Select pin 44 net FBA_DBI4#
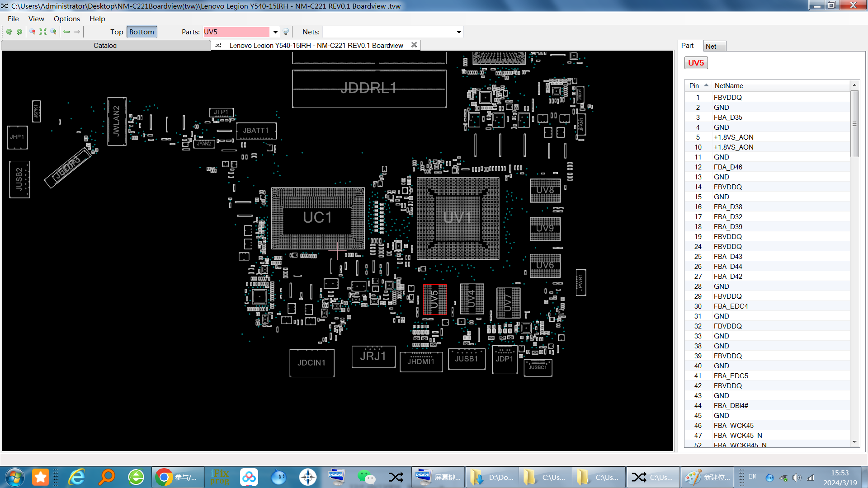The width and height of the screenshot is (868, 488). [767, 406]
